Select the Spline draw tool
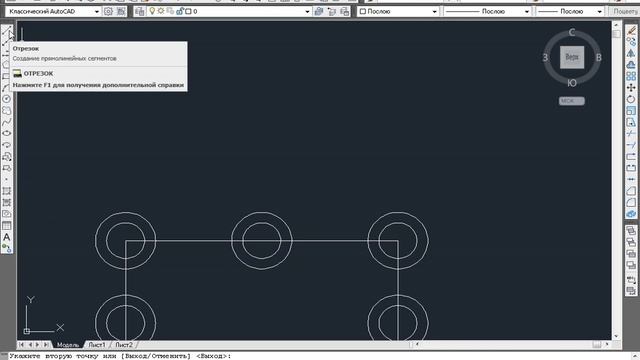This screenshot has width=640, height=360. point(7,122)
